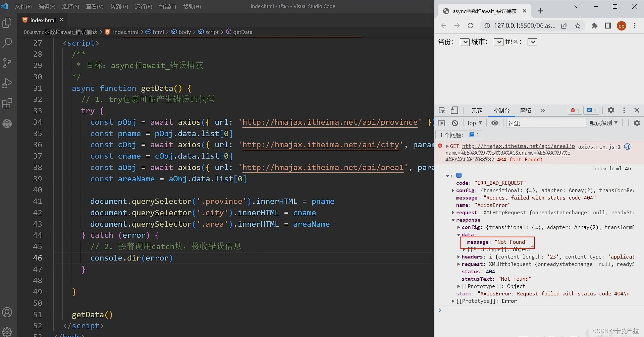This screenshot has width=644, height=337.
Task: Collapse the q error object
Action: tap(447, 176)
